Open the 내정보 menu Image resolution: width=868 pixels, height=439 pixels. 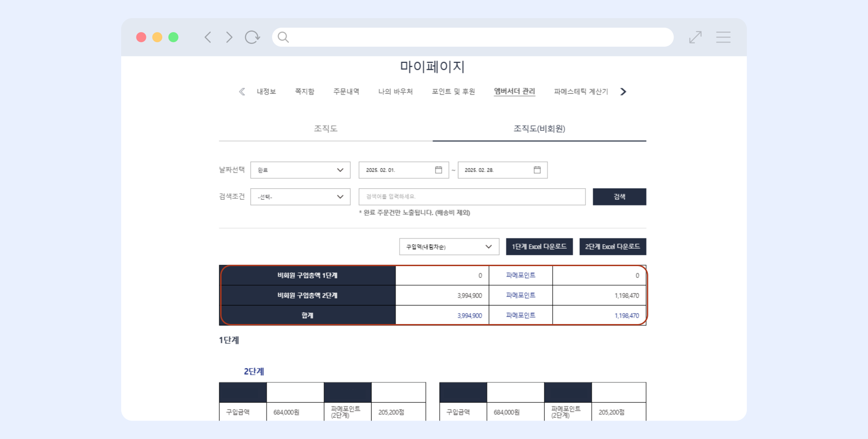(266, 91)
